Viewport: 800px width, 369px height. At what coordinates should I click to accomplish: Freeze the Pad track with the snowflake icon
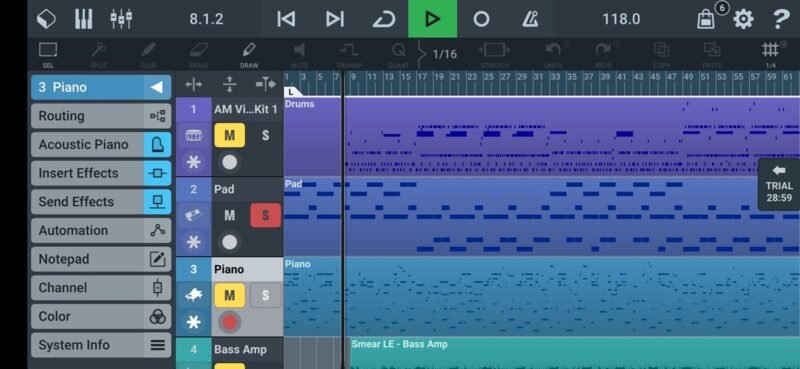click(193, 242)
